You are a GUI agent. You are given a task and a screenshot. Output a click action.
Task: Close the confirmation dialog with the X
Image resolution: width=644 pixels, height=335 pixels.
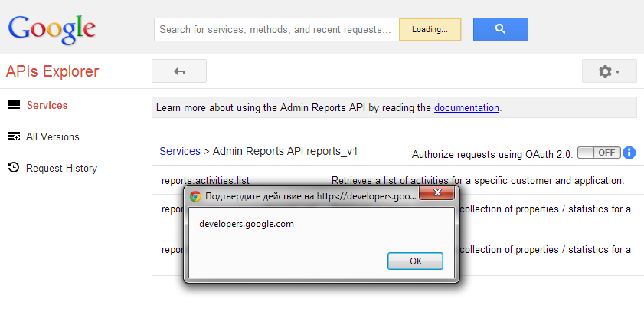pyautogui.click(x=437, y=192)
